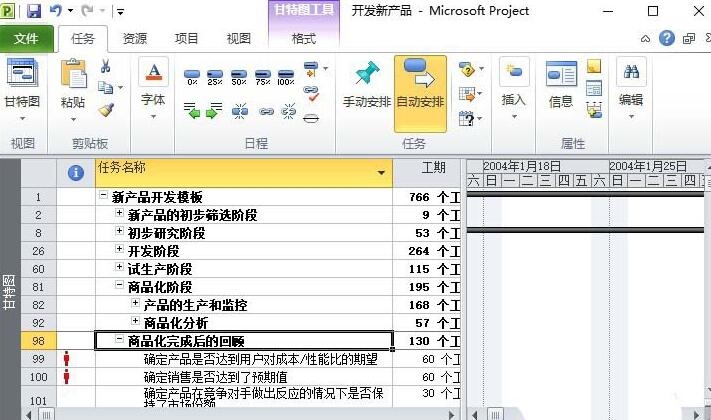Open the 文件 tab
Viewport: 711px width, 420px height.
(26, 39)
